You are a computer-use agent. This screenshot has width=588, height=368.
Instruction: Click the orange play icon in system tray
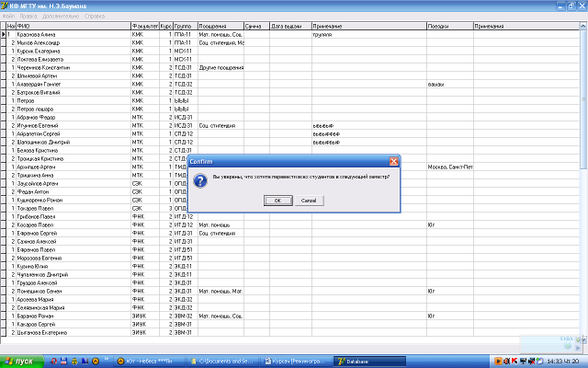click(498, 362)
